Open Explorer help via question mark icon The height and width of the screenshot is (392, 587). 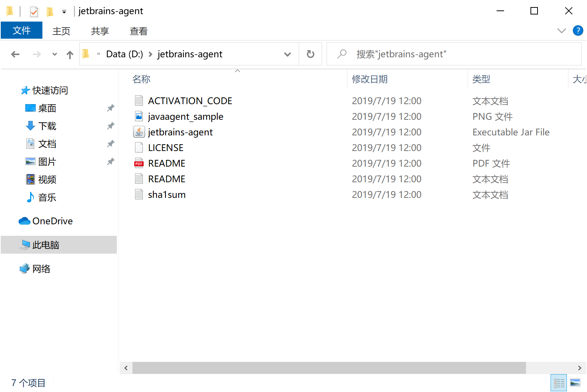click(x=578, y=30)
